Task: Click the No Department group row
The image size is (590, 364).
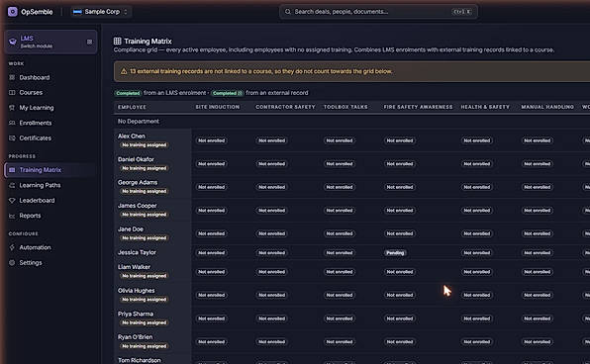Action: [x=351, y=122]
